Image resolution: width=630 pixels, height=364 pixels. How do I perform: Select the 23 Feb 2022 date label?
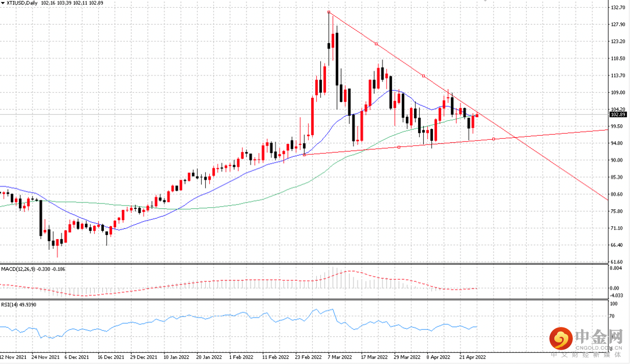[x=309, y=356]
